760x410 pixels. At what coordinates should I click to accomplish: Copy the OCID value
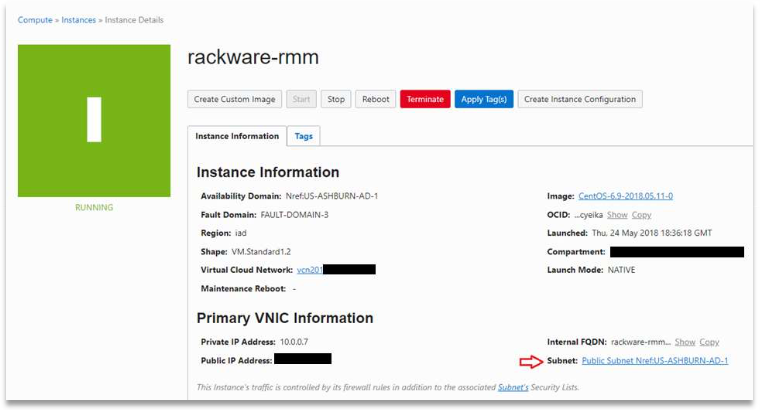click(641, 215)
